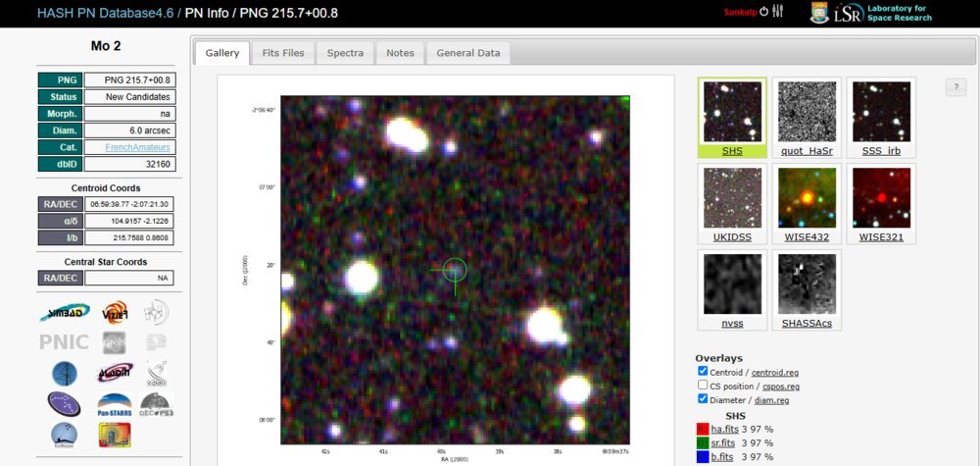Select the SHASSAcs image thumbnail
The height and width of the screenshot is (466, 980).
click(807, 289)
